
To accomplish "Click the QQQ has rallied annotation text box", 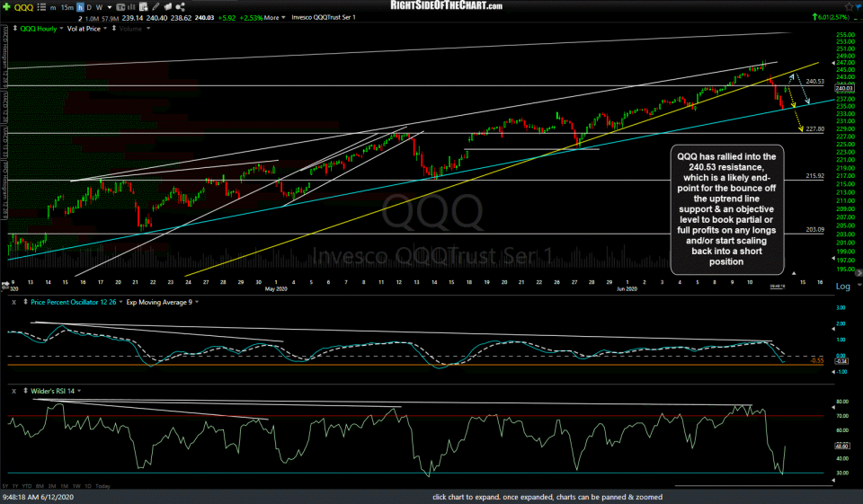I will (726, 209).
